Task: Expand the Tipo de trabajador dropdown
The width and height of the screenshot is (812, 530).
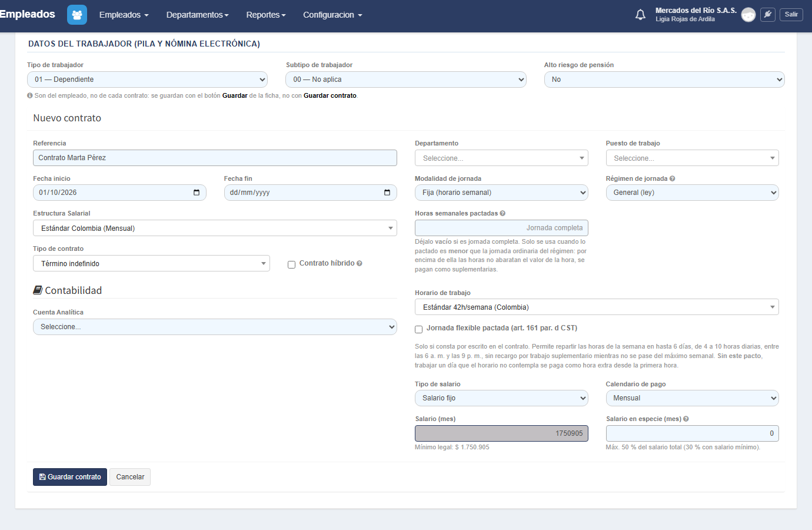Action: point(147,79)
